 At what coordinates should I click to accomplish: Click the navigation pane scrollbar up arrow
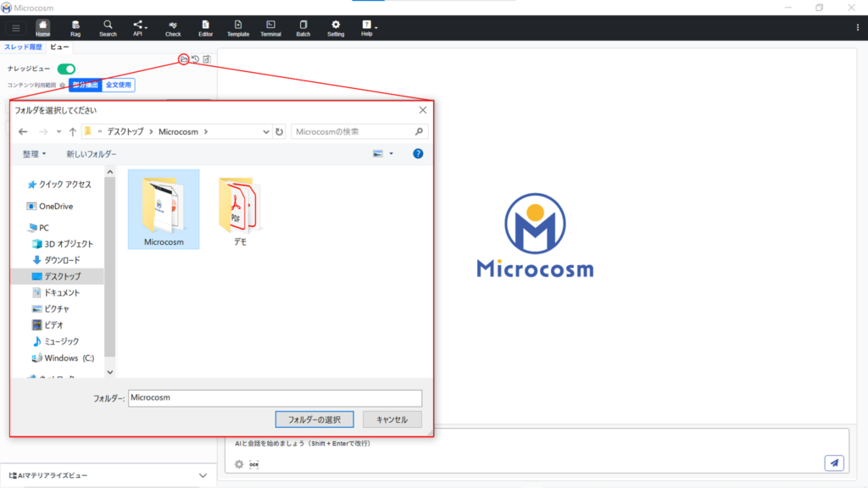point(109,172)
